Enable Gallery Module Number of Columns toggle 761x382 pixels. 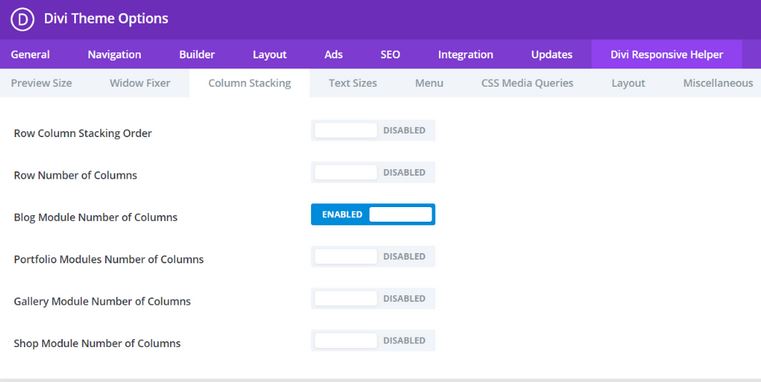pyautogui.click(x=373, y=299)
